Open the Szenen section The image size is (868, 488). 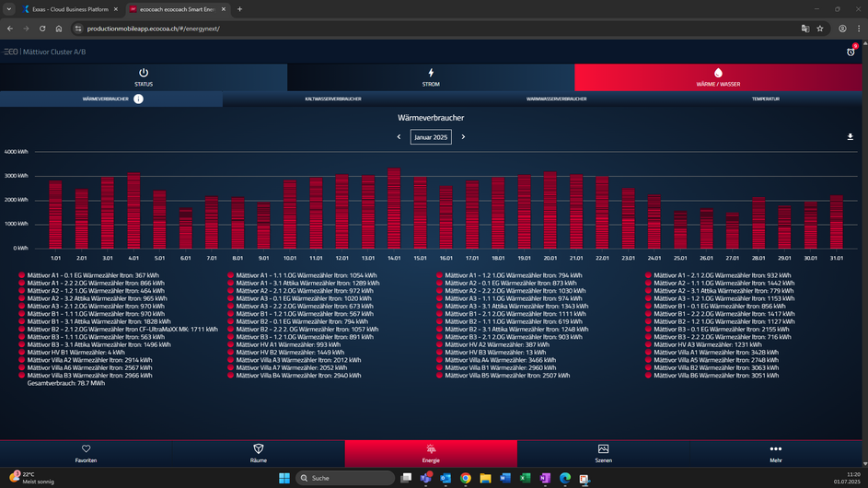point(604,454)
